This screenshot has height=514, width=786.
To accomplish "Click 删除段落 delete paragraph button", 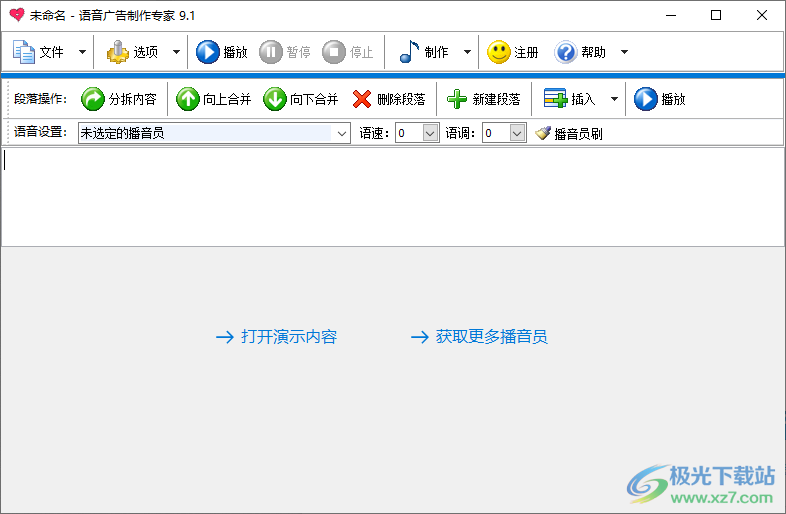I will point(389,99).
